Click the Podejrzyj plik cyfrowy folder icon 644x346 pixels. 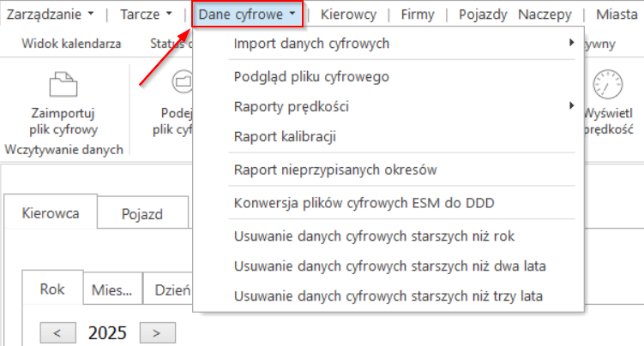click(182, 81)
